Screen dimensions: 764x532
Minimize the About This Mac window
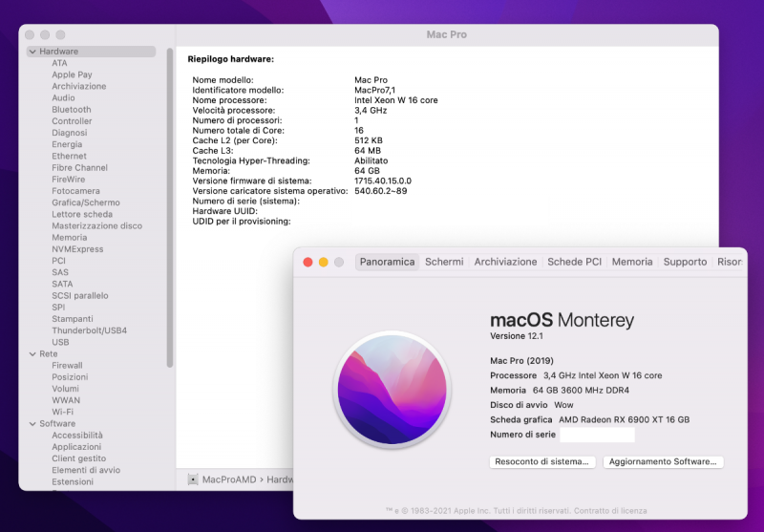tap(324, 262)
